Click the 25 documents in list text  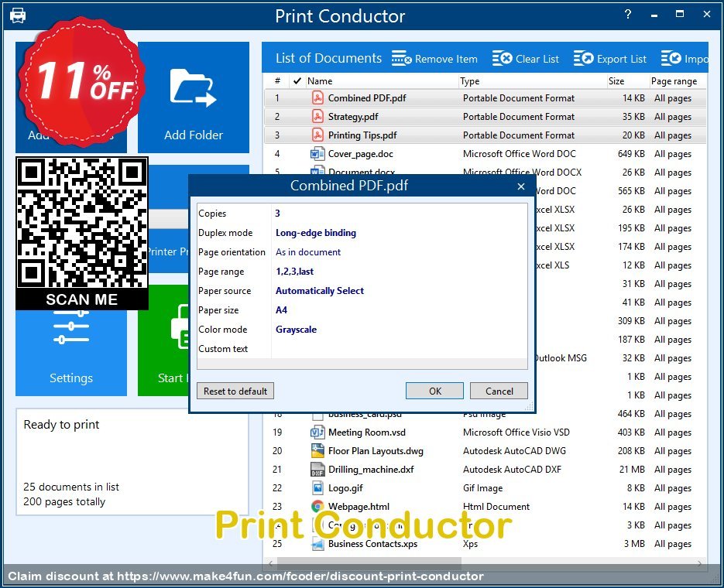[71, 487]
